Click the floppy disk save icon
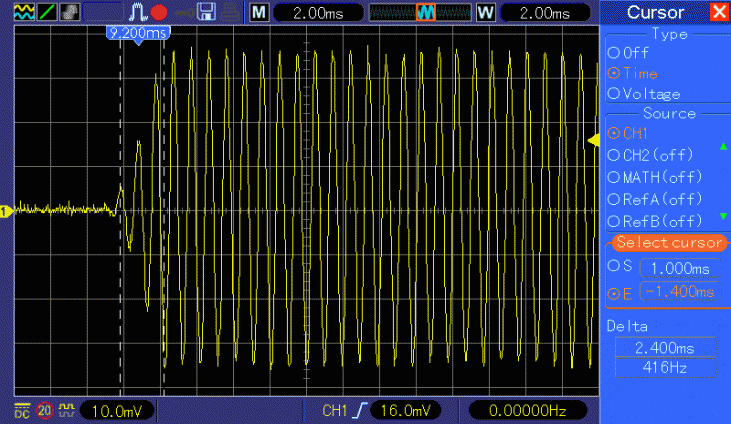 [207, 13]
